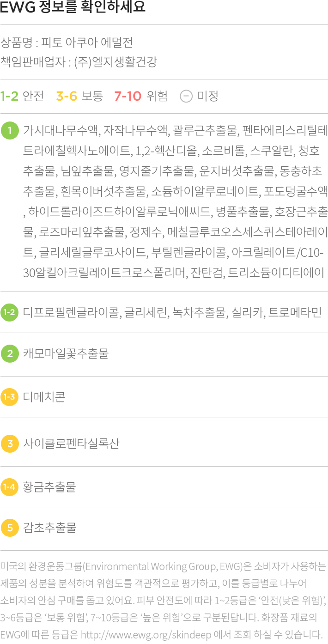Click the yellow 1-3 grade badge
This screenshot has height=644, width=328.
pos(10,397)
